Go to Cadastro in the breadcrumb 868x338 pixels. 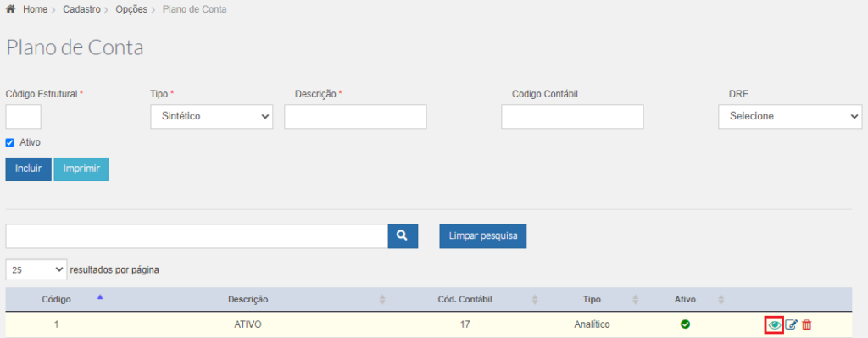[81, 10]
